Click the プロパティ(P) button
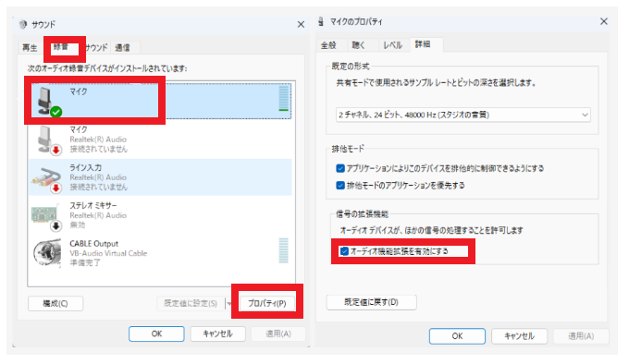The width and height of the screenshot is (629, 364). [x=267, y=304]
